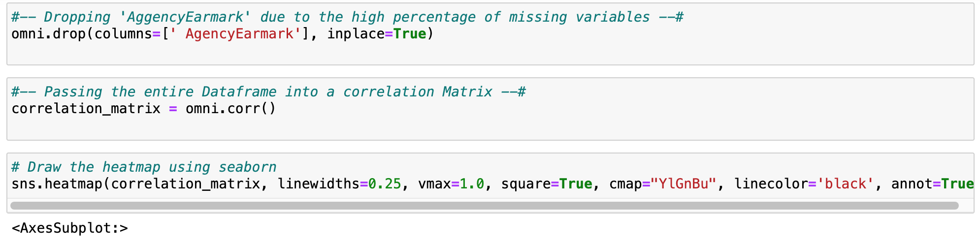Click the correlation Matrix comment line
This screenshot has width=980, height=245.
pos(268,92)
